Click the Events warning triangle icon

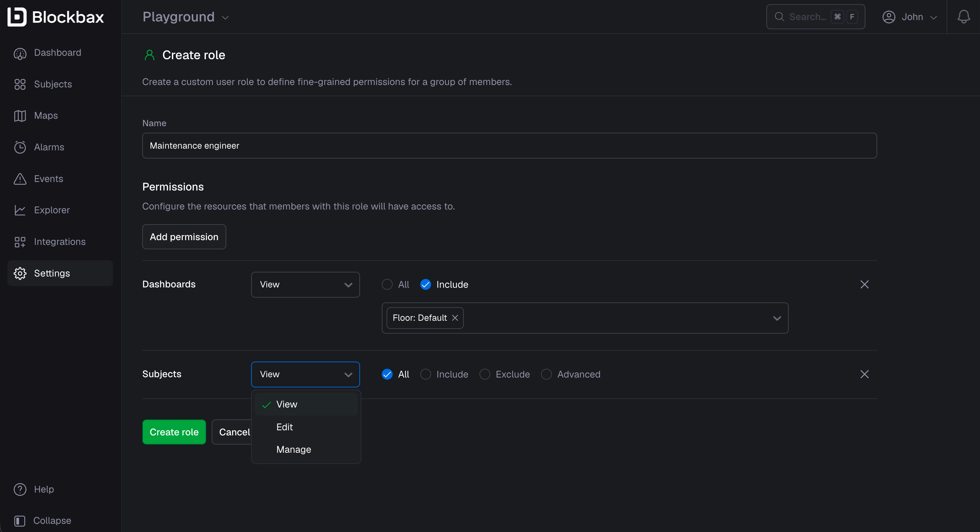[x=20, y=179]
